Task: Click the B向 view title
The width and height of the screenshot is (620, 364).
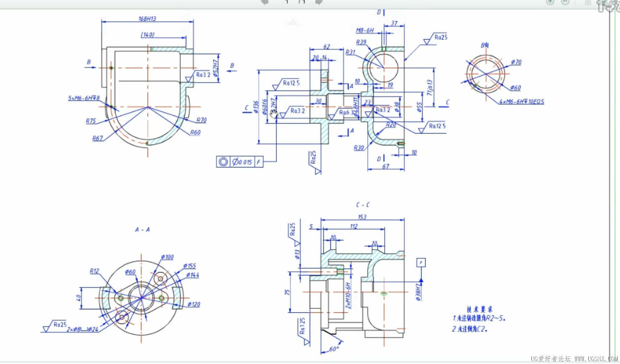Action: [485, 45]
